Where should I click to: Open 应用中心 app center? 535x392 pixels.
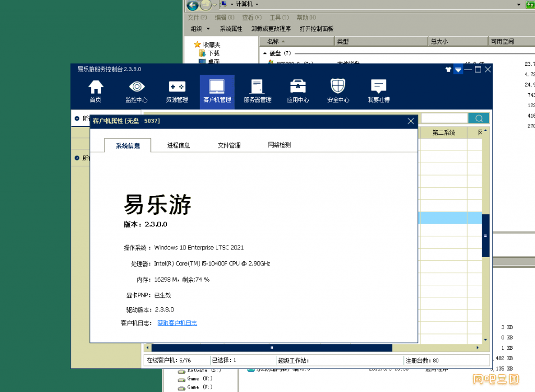pos(298,91)
